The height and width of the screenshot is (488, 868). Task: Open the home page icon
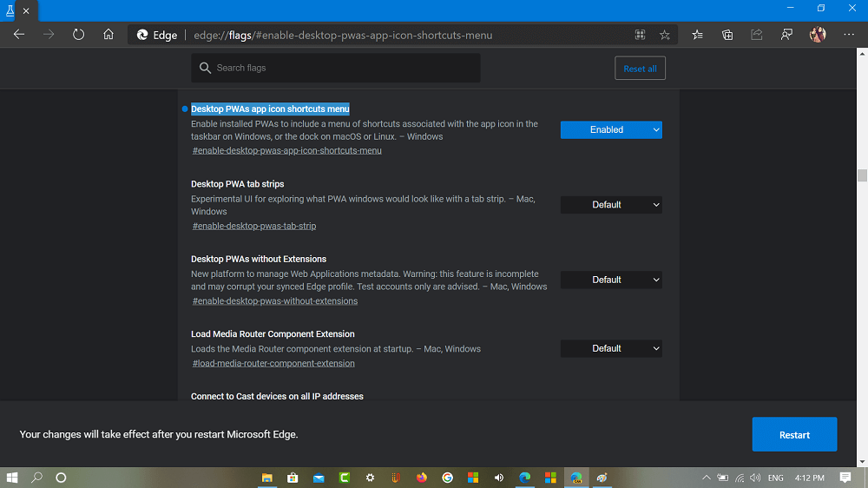pyautogui.click(x=108, y=35)
